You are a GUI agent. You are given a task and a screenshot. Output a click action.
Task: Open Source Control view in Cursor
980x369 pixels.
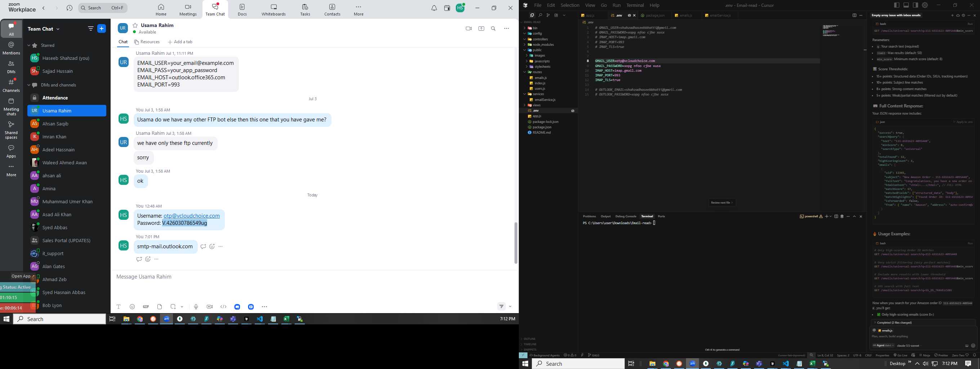click(548, 15)
